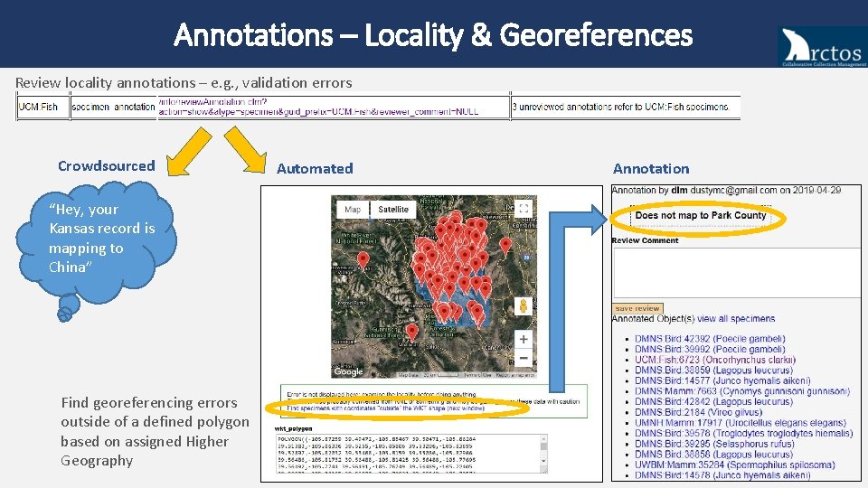
Task: Toggle fullscreen on the embedded map
Action: click(524, 209)
